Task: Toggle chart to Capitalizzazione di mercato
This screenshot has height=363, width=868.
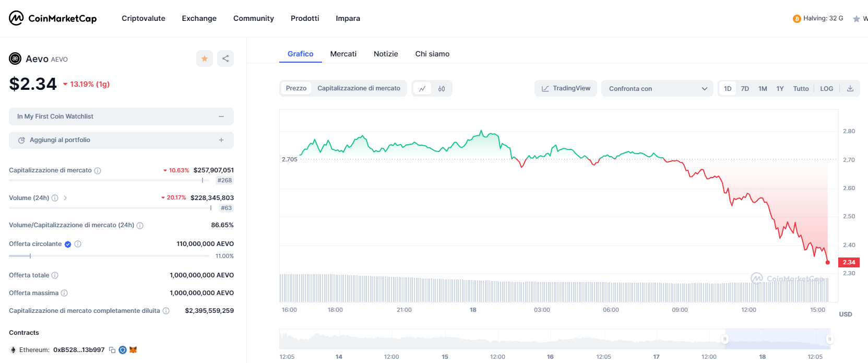Action: coord(359,88)
